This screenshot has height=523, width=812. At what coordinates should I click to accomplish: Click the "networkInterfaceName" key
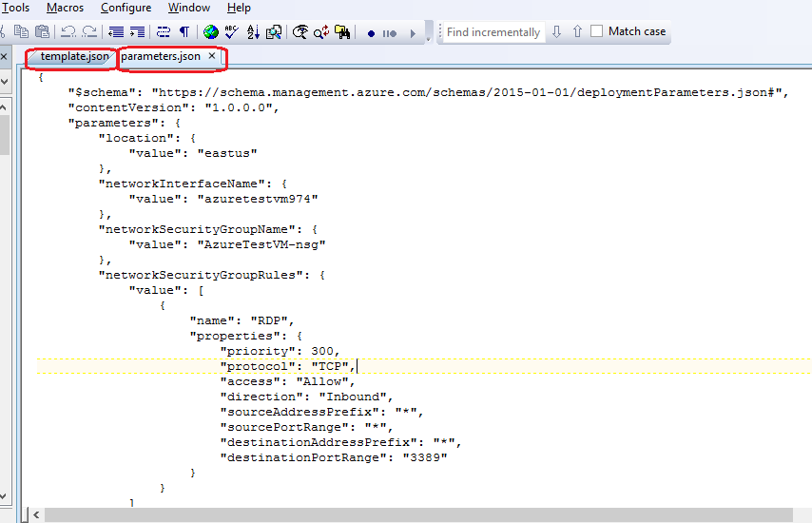click(182, 184)
